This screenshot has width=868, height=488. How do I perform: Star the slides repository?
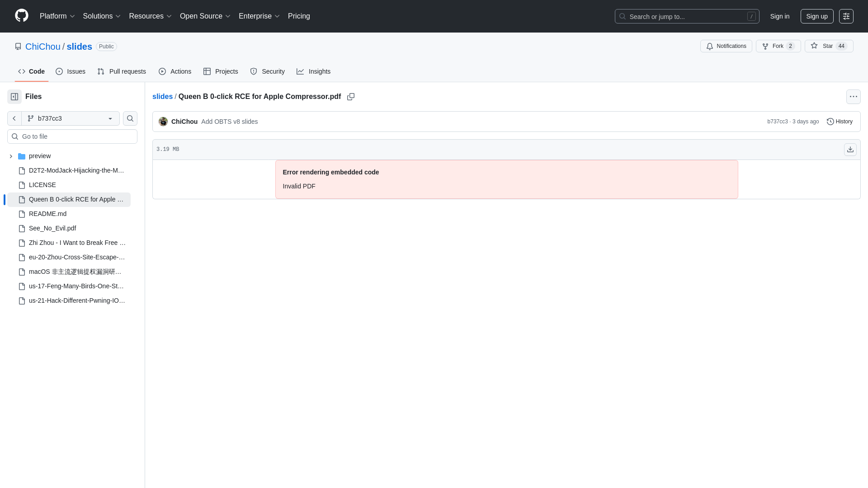point(829,46)
